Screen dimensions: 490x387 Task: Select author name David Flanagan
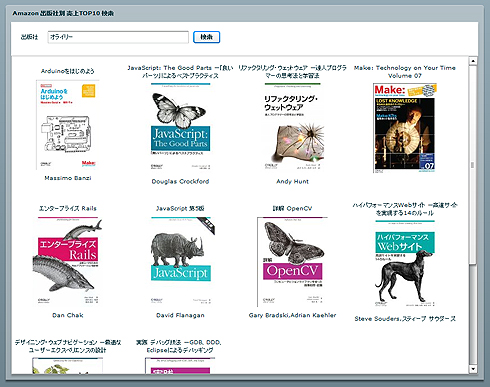click(x=180, y=315)
